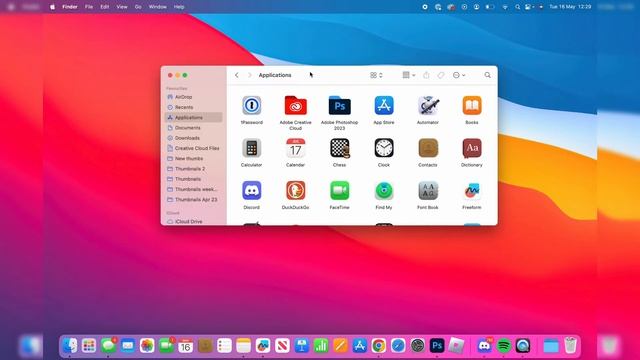The height and width of the screenshot is (360, 640).
Task: Select the Calendar app in Finder window
Action: pyautogui.click(x=296, y=148)
